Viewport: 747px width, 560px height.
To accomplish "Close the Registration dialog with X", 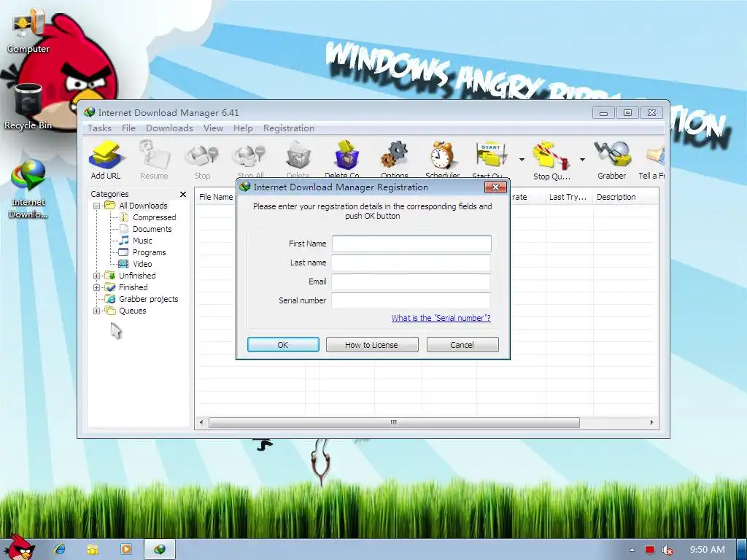I will [x=495, y=187].
